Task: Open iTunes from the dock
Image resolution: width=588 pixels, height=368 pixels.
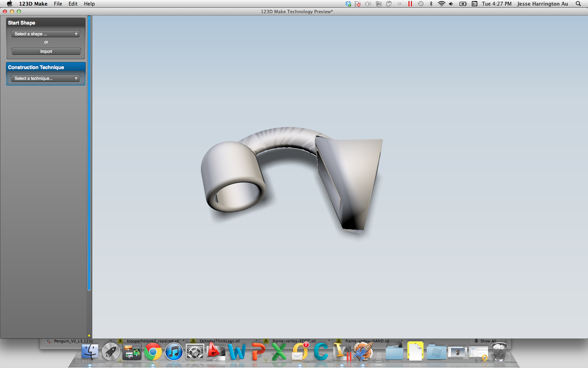Action: (174, 352)
